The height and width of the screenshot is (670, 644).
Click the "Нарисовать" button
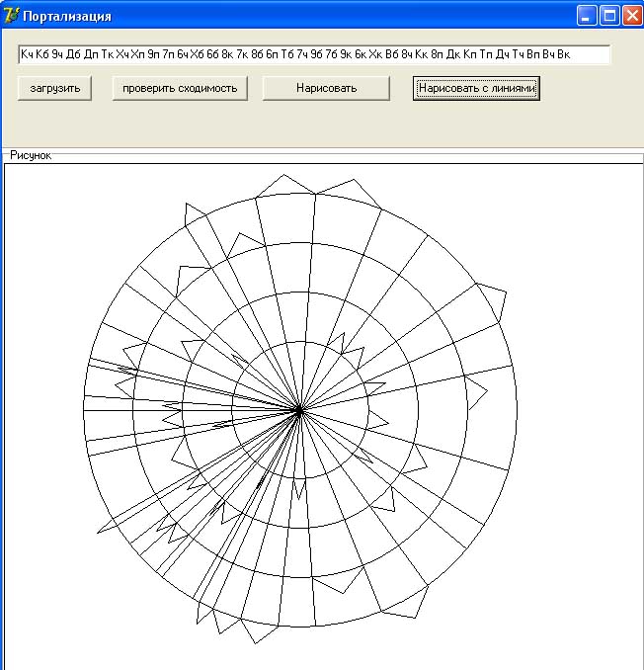326,89
